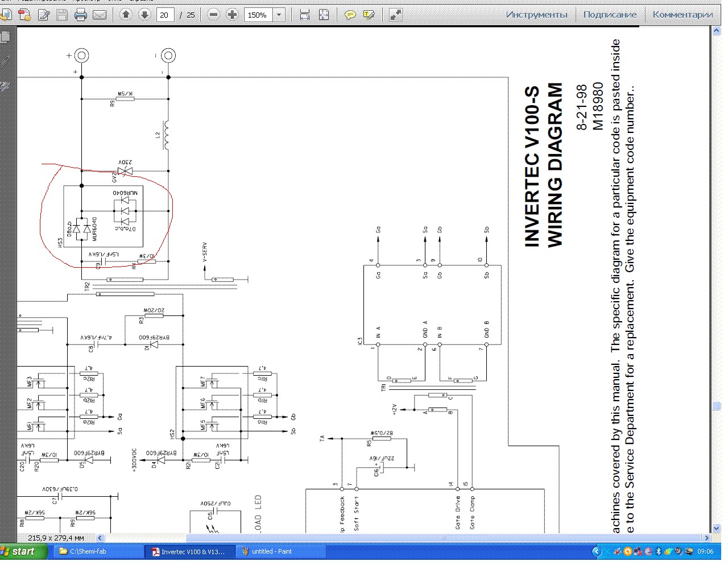Open the Attachments paperclip side panel

click(x=6, y=61)
